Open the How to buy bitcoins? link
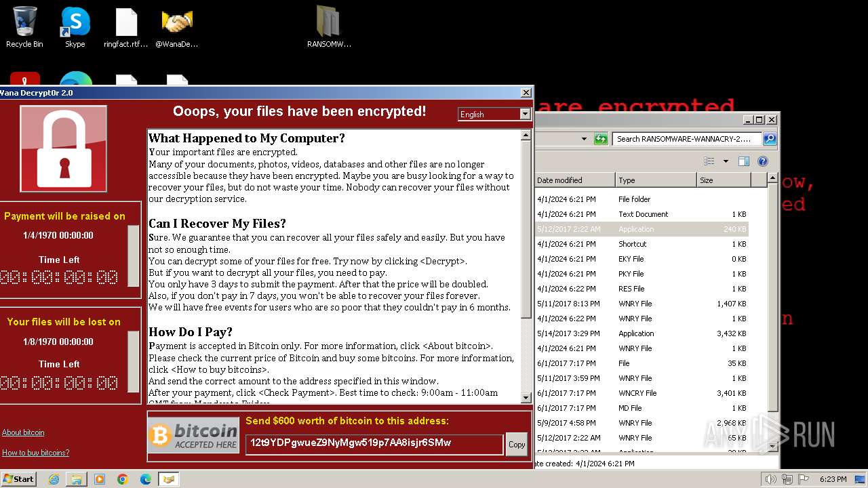The width and height of the screenshot is (868, 488). tap(35, 453)
